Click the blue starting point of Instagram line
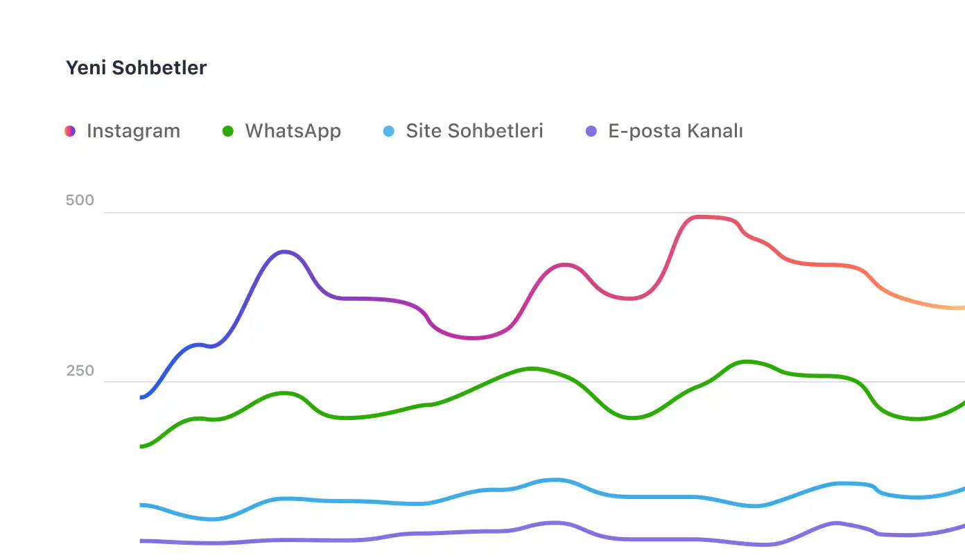Screen dimensions: 965x560 (x=143, y=396)
